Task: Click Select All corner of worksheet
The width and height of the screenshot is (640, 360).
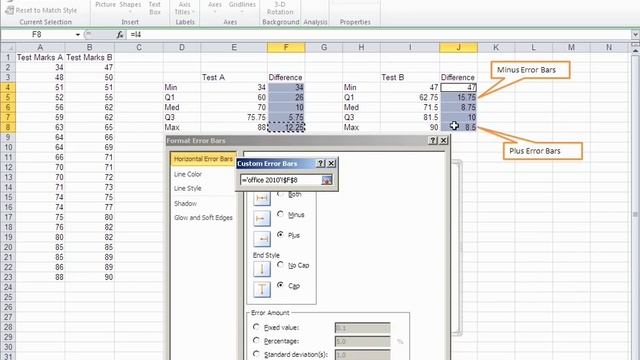Action: (x=8, y=48)
